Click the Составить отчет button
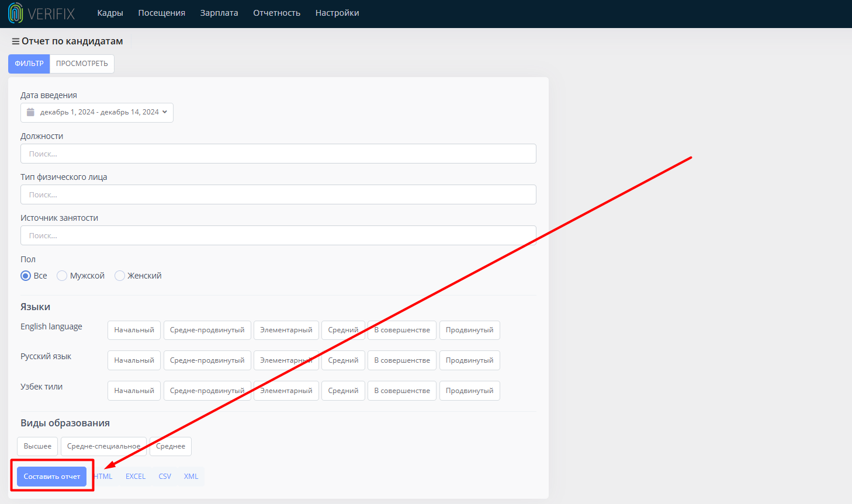 pyautogui.click(x=52, y=477)
